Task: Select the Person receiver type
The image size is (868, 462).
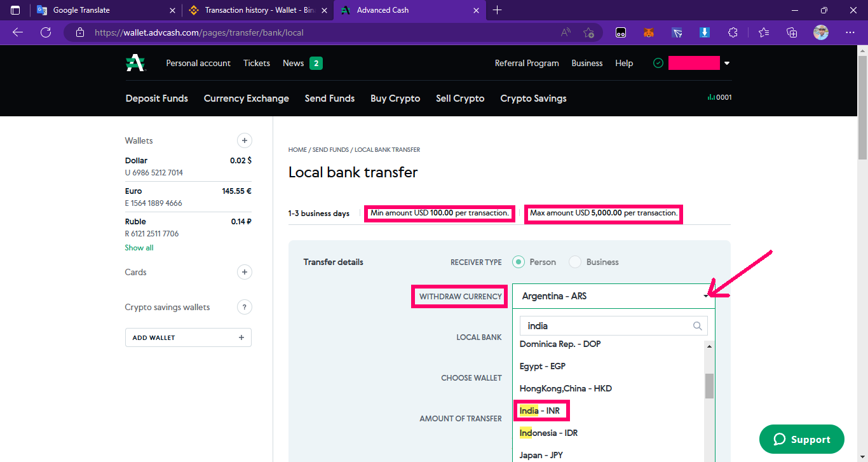Action: click(519, 262)
